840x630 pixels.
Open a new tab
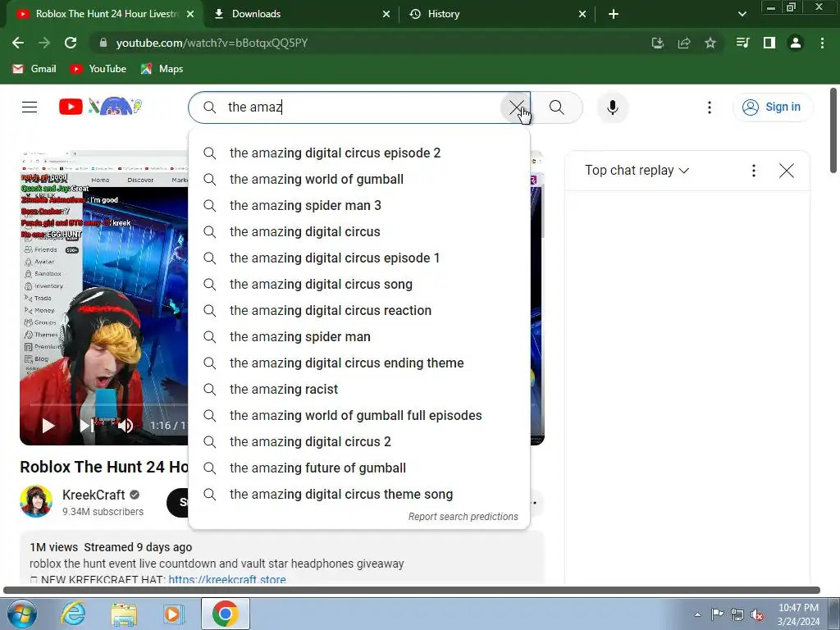pos(614,14)
